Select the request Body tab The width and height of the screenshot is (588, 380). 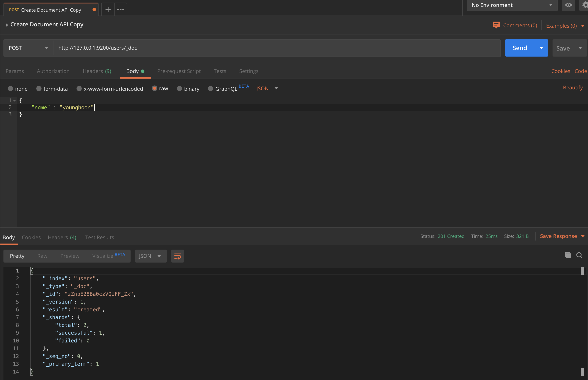(x=135, y=71)
